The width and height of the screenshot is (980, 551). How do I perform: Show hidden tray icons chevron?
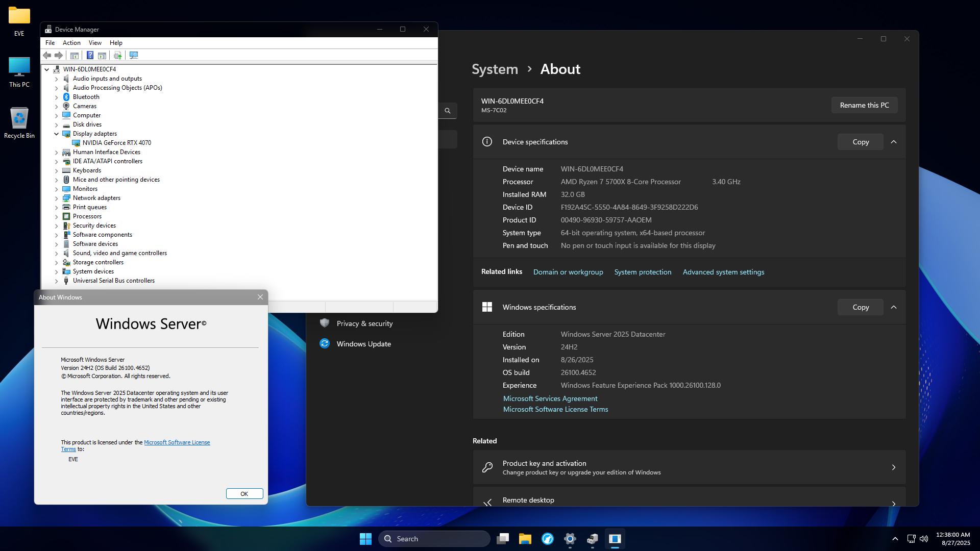895,539
